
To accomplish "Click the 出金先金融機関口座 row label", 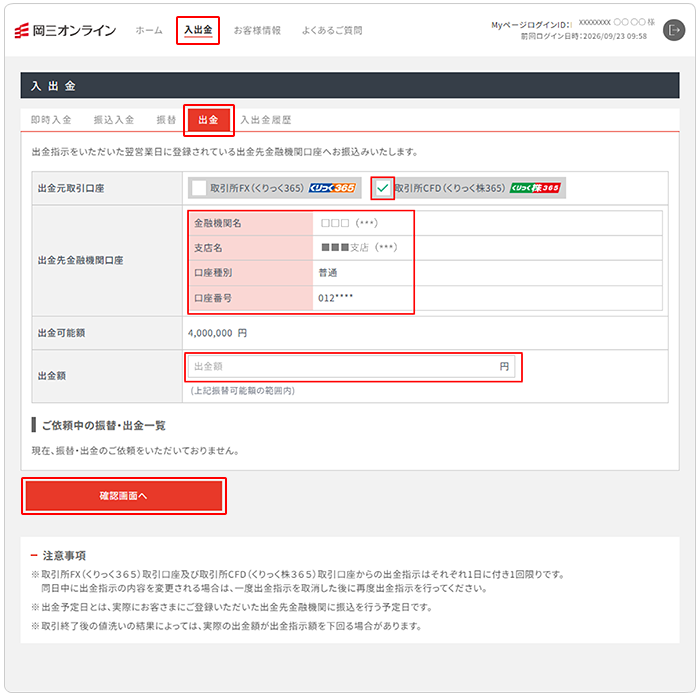I will [80, 260].
